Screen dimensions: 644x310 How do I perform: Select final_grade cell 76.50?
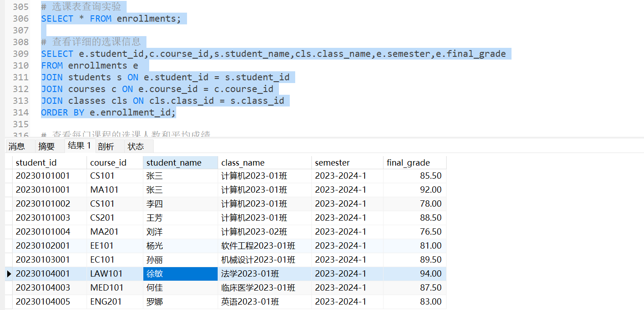click(415, 231)
